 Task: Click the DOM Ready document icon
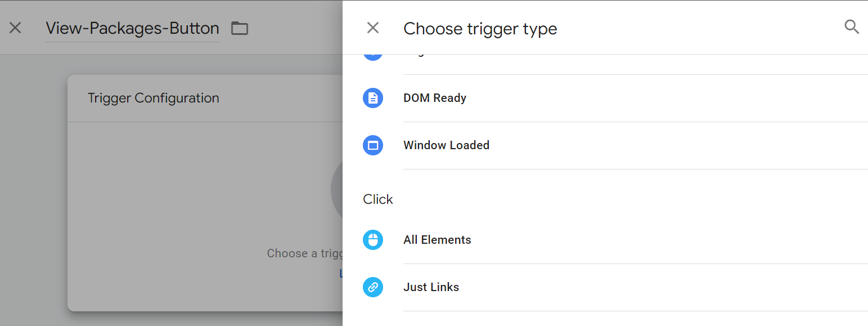[x=372, y=98]
